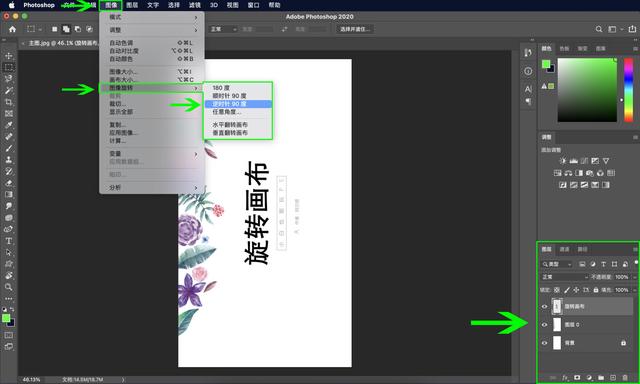Image resolution: width=640 pixels, height=384 pixels.
Task: Open the layer opacity dropdown arrow
Action: pyautogui.click(x=635, y=277)
